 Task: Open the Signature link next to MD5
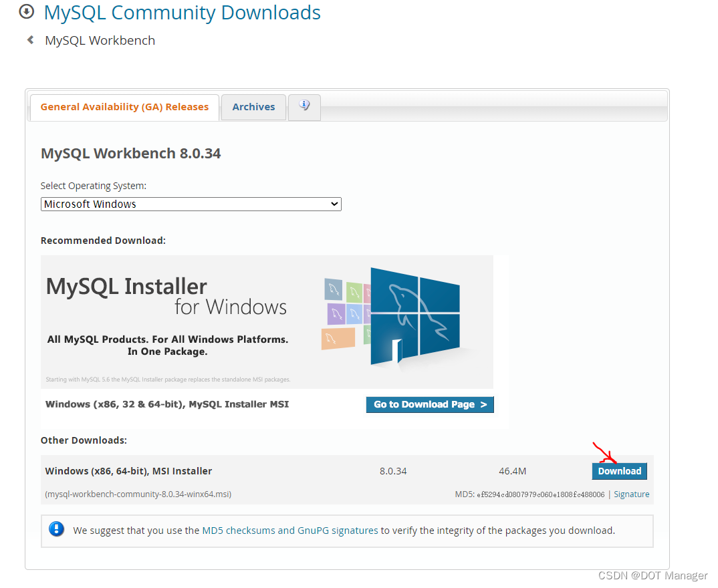pos(632,494)
